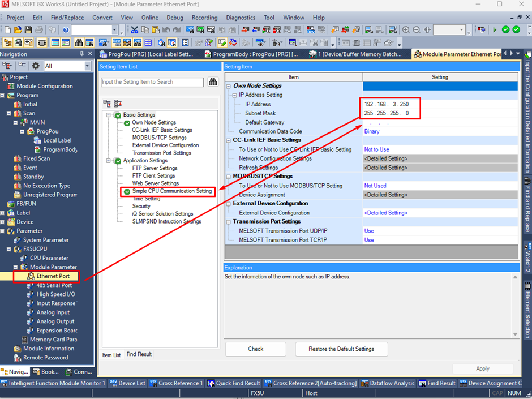Click the Navigation options gear icon

click(36, 66)
